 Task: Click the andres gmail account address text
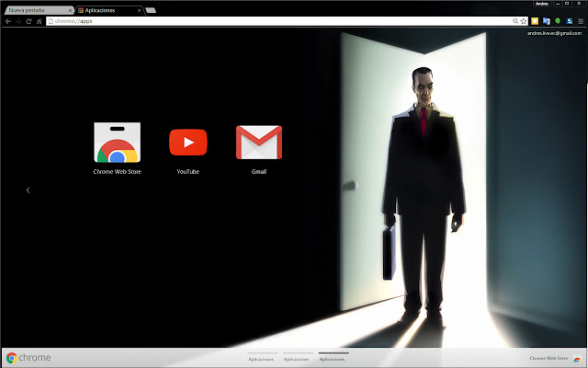pos(554,33)
